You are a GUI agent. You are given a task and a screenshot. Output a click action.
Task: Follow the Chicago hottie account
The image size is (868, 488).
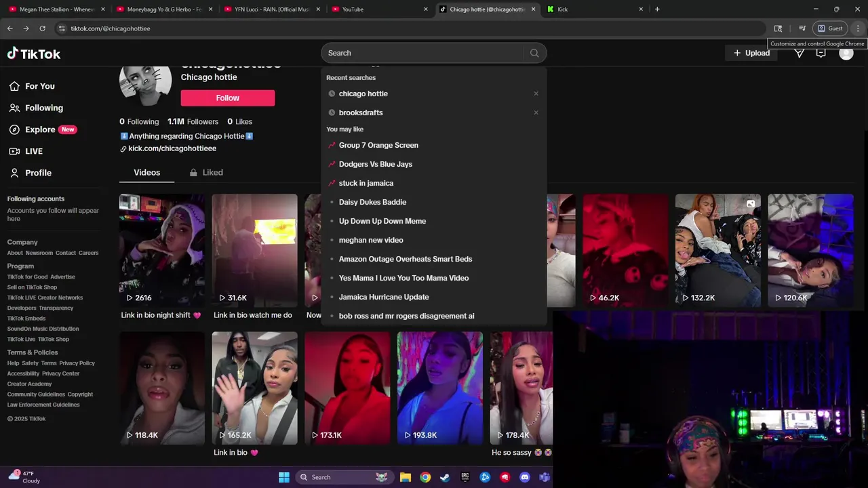228,98
